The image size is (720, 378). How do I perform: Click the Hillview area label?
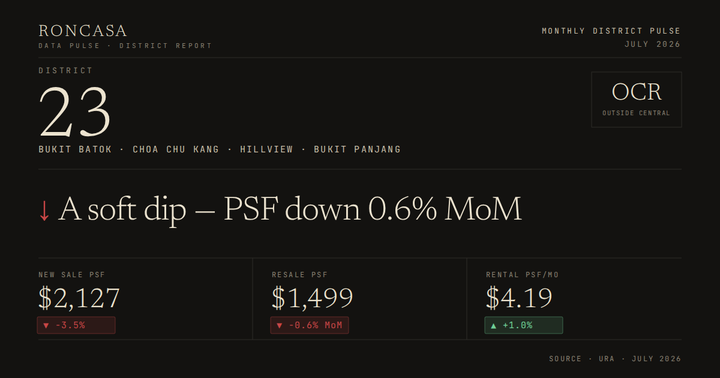pos(266,149)
